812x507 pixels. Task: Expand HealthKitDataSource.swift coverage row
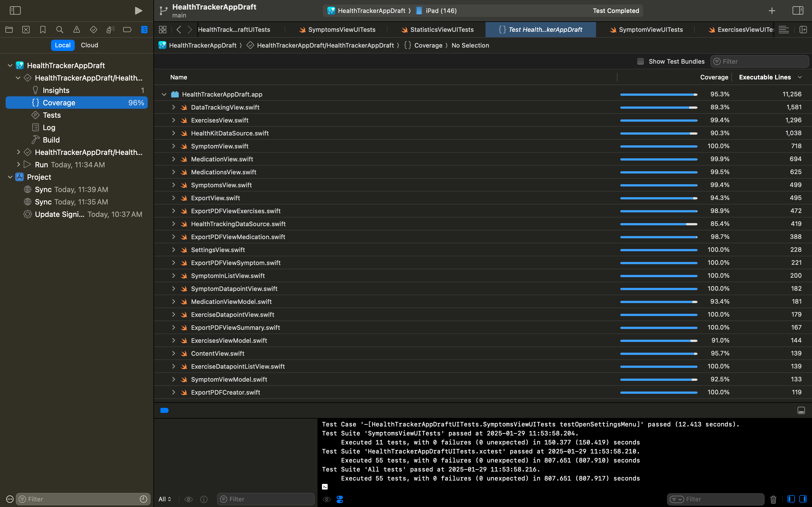[174, 133]
